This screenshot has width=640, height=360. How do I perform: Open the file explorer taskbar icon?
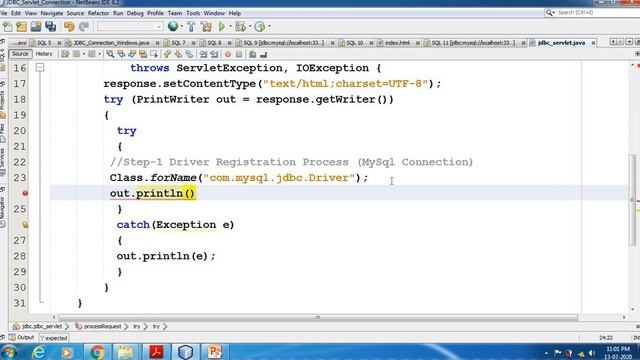pyautogui.click(x=126, y=352)
